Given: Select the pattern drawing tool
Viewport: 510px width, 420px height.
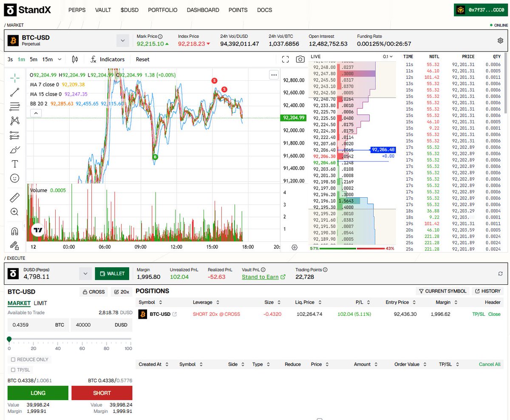Looking at the screenshot, I should pyautogui.click(x=14, y=121).
